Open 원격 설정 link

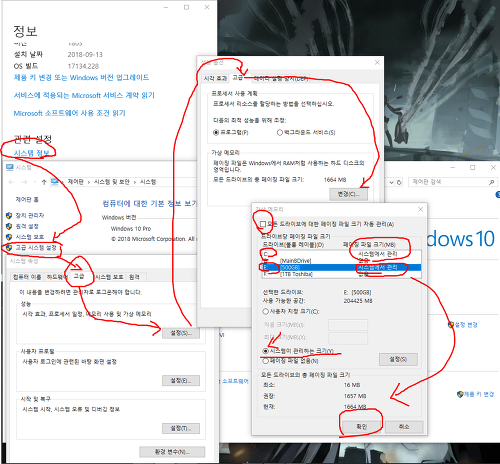27,226
